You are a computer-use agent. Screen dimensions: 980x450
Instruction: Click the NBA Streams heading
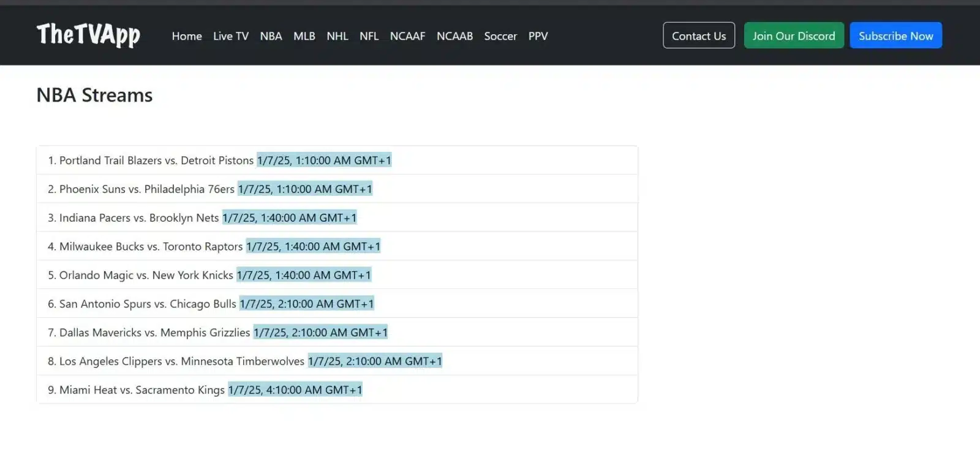[94, 96]
